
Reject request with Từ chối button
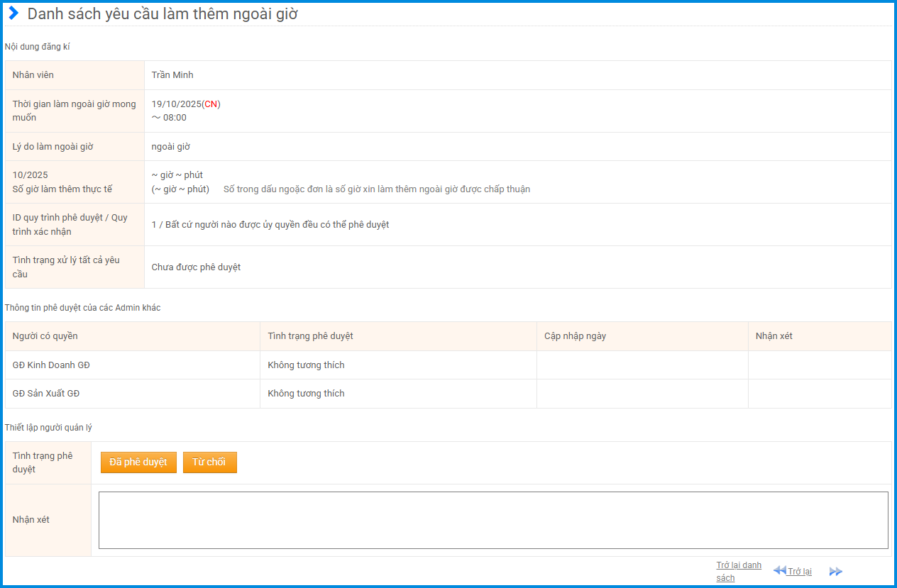pyautogui.click(x=209, y=462)
